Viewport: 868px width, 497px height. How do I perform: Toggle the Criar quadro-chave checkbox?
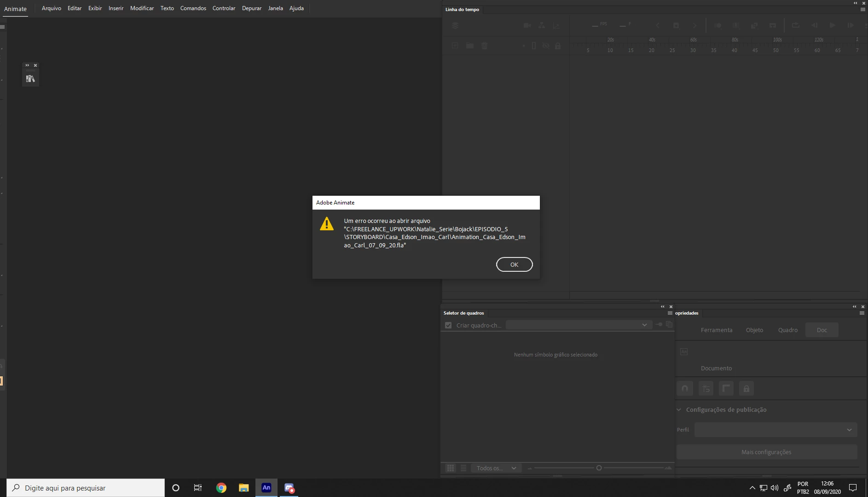pos(448,325)
